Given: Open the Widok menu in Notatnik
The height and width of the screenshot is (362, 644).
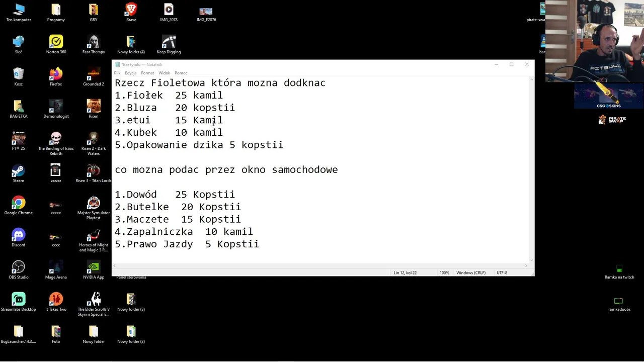Looking at the screenshot, I should click(x=165, y=73).
